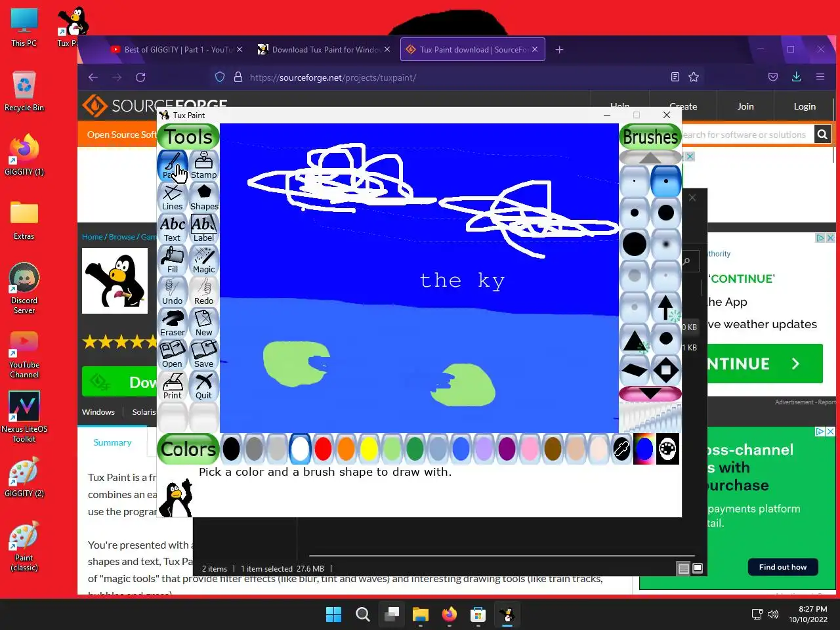This screenshot has height=630, width=840.
Task: Select the currently highlighted small dot brush
Action: tap(665, 181)
